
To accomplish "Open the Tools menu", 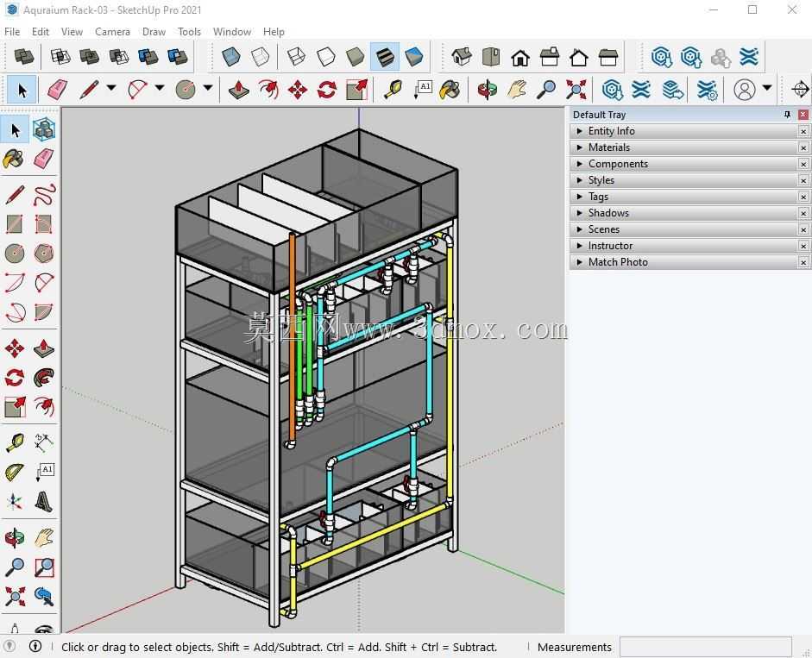I will (x=189, y=32).
